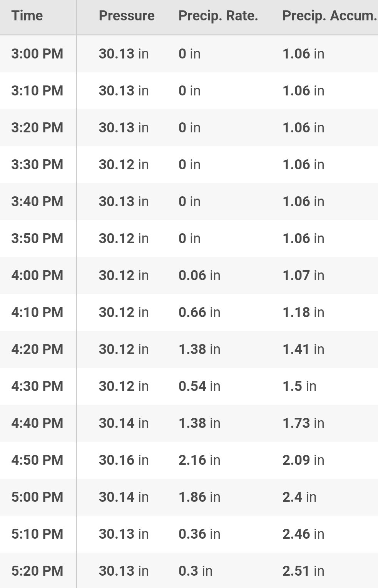Screen dimensions: 378x588
Task: Select the Pressure column header
Action: pyautogui.click(x=127, y=16)
